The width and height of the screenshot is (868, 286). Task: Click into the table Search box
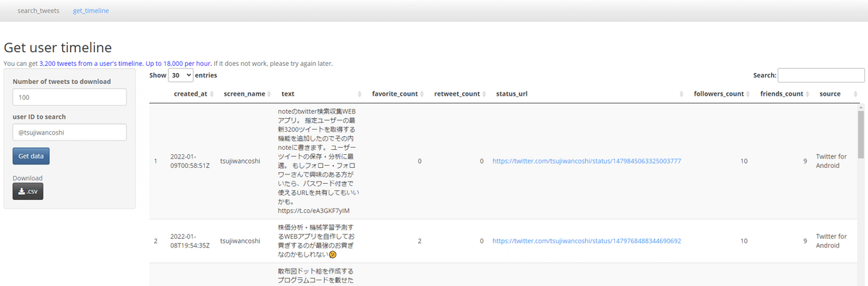(x=821, y=75)
